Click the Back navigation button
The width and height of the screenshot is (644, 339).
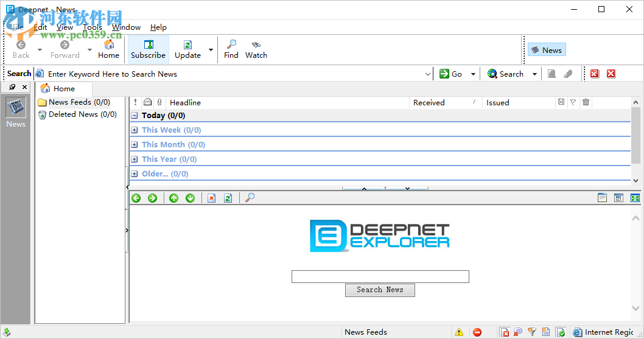[x=21, y=49]
